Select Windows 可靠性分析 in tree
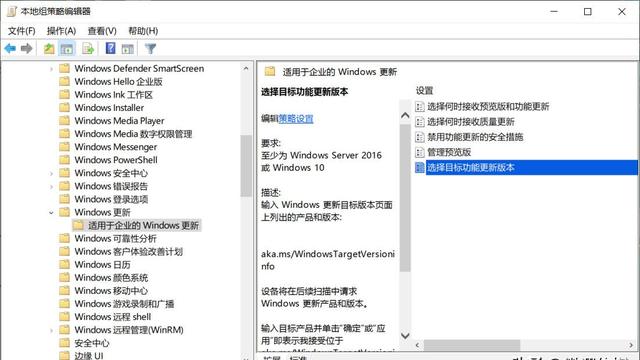Viewport: 640px width, 360px height. (x=115, y=238)
